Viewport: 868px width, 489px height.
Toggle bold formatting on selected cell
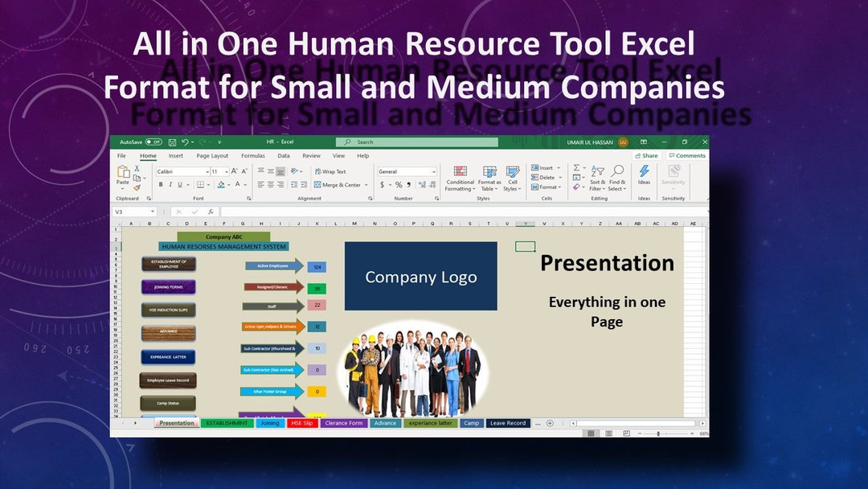161,184
